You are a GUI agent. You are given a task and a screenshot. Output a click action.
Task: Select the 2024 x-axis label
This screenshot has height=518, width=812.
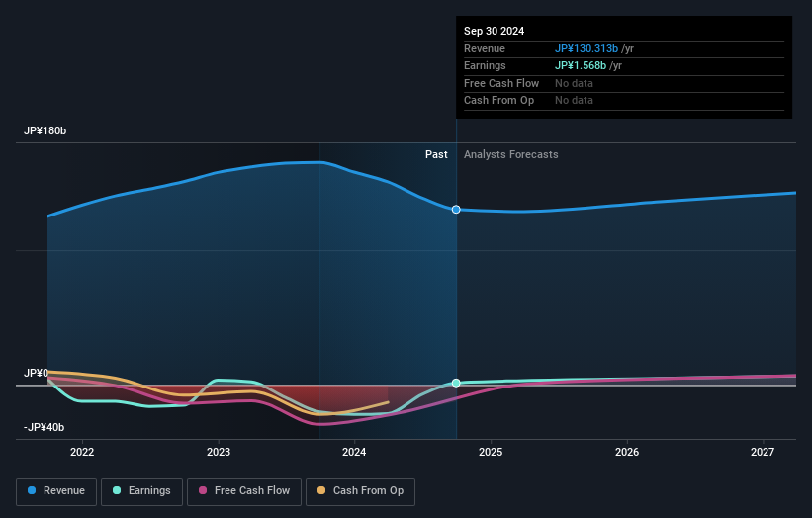[x=354, y=453]
